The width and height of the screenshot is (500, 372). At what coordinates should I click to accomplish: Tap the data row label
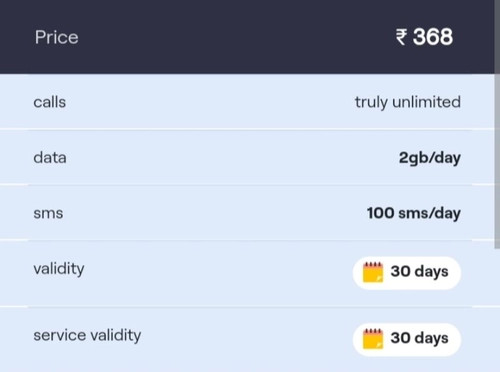tap(50, 157)
